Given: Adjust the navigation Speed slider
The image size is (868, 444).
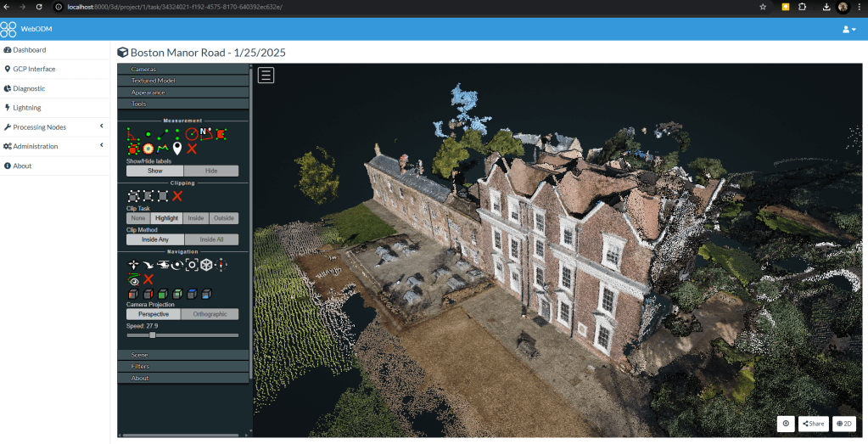Looking at the screenshot, I should pyautogui.click(x=153, y=335).
